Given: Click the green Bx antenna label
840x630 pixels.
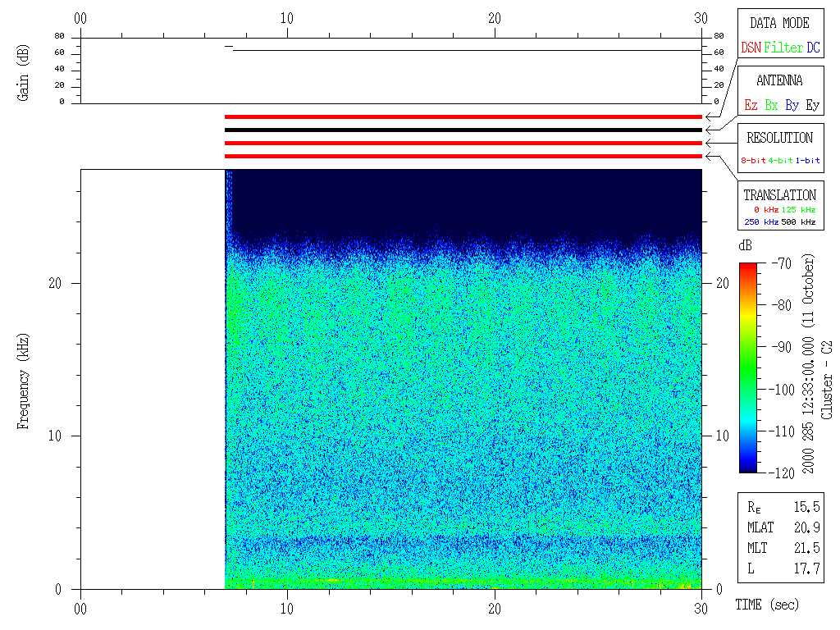Looking at the screenshot, I should [x=771, y=106].
